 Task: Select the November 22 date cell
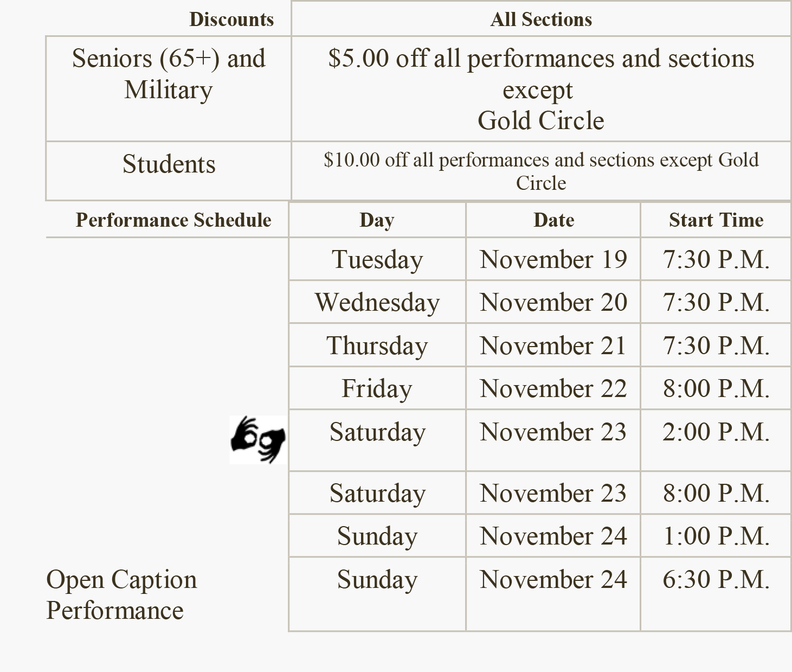pos(553,388)
